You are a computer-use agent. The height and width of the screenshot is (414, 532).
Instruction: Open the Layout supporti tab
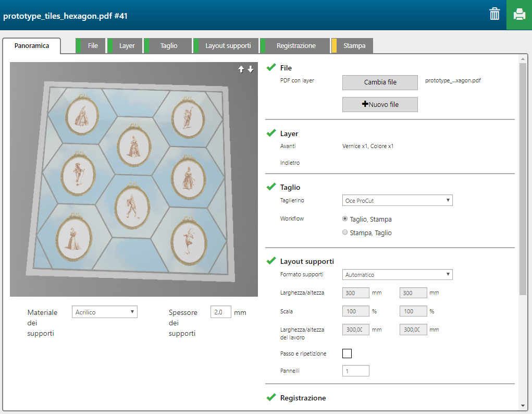tap(226, 45)
